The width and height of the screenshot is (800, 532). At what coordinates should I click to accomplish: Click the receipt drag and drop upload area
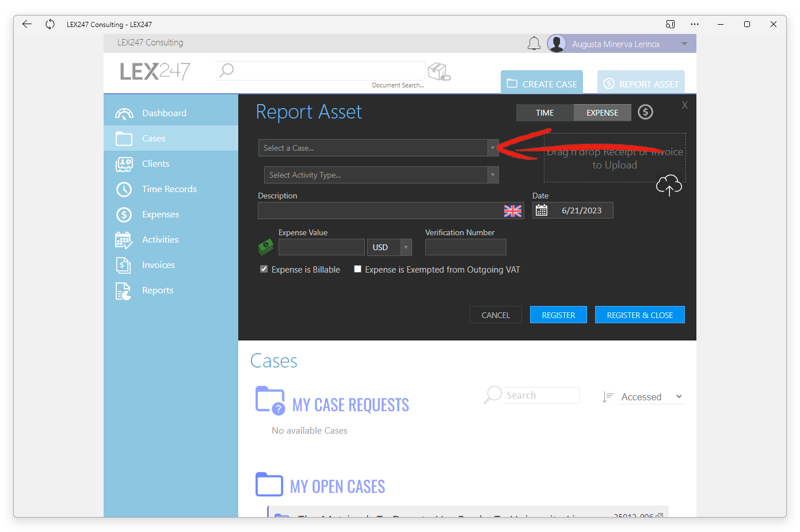(615, 158)
